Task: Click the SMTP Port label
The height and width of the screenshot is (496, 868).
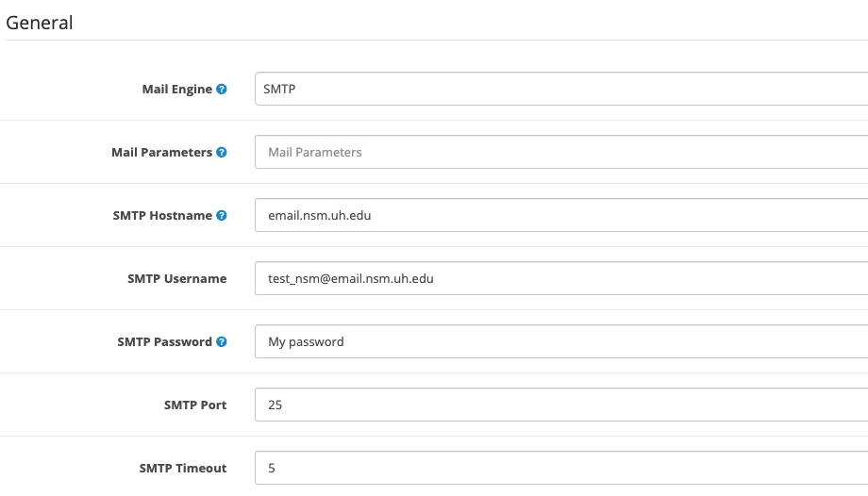Action: coord(195,405)
